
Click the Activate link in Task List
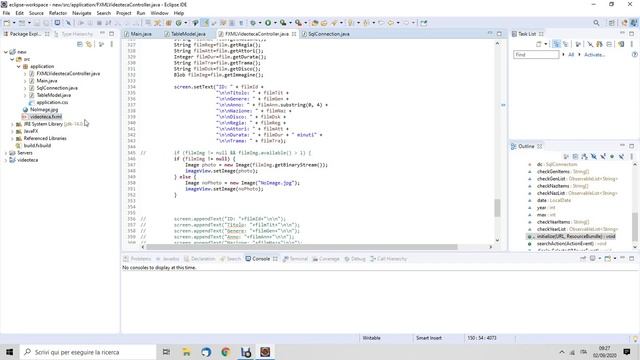pyautogui.click(x=594, y=55)
